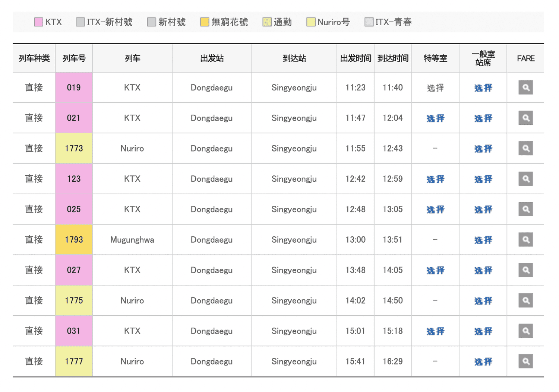
Task: Select general seat for train 027
Action: click(483, 270)
